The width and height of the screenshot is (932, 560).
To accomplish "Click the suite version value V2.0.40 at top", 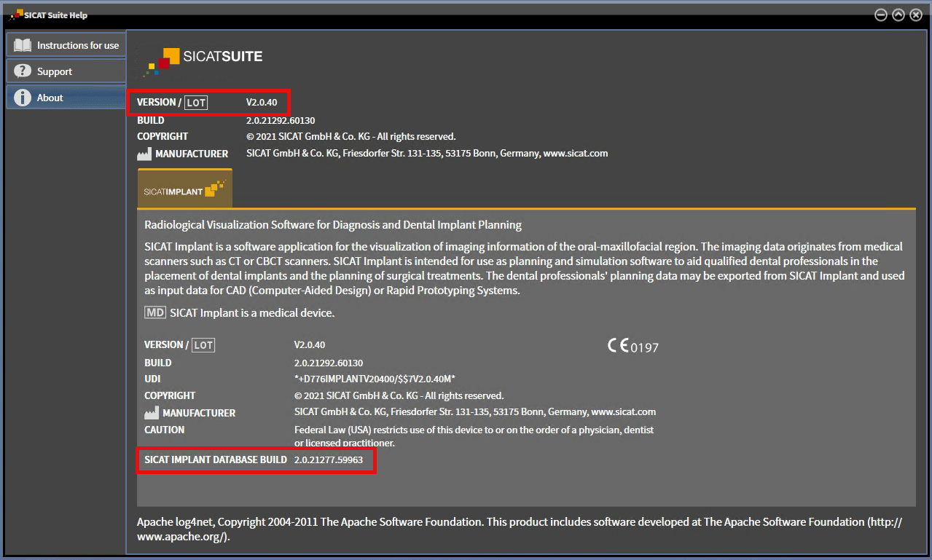I will [x=262, y=103].
